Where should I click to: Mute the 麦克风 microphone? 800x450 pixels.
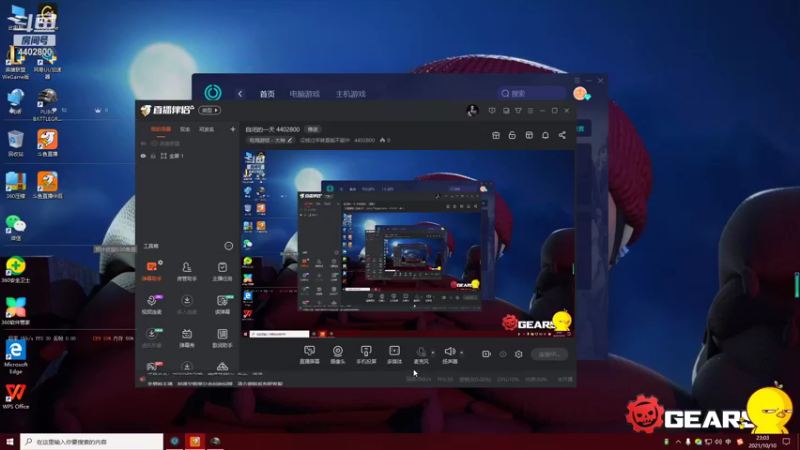pos(421,355)
